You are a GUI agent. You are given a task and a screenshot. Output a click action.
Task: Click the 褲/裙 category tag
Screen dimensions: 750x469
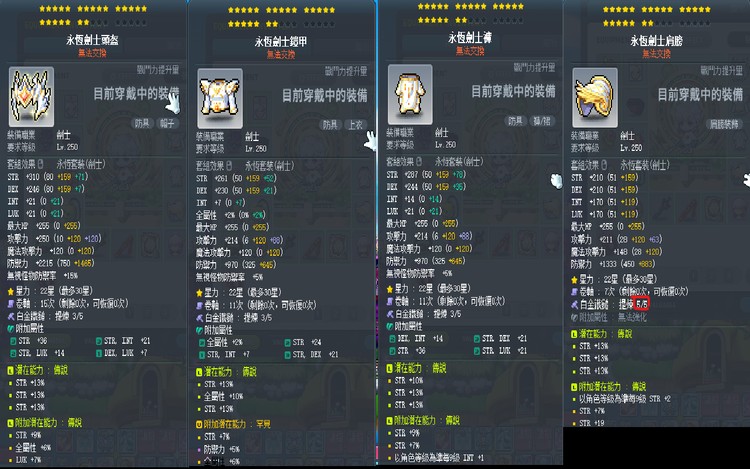542,121
